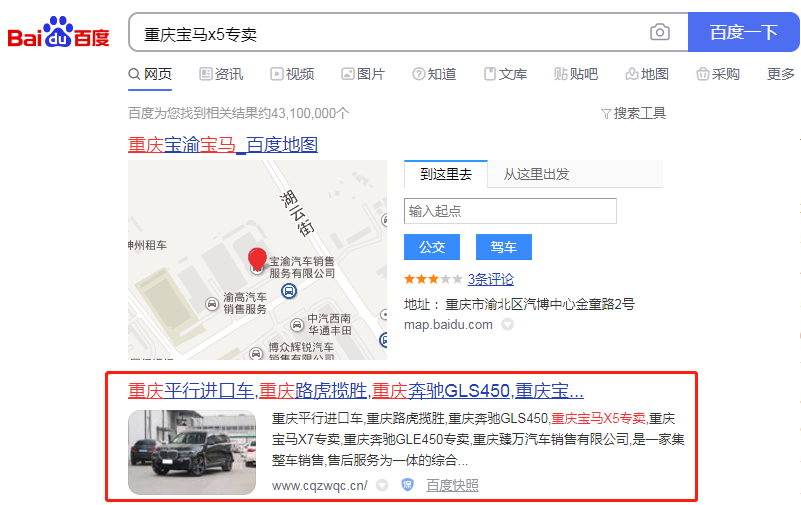
Task: Open the 重庆宝渝宝马_百度地图 result link
Action: coord(223,145)
